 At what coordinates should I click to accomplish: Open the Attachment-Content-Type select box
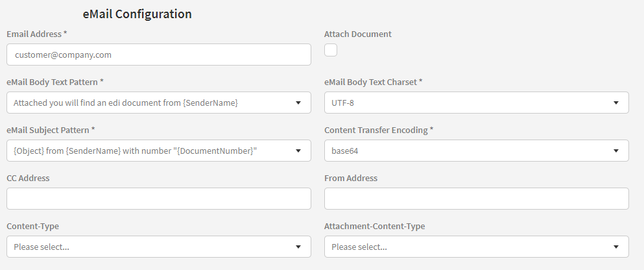(476, 247)
